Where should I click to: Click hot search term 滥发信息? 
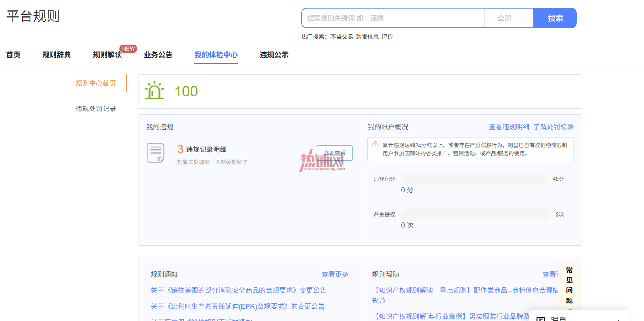(x=367, y=37)
